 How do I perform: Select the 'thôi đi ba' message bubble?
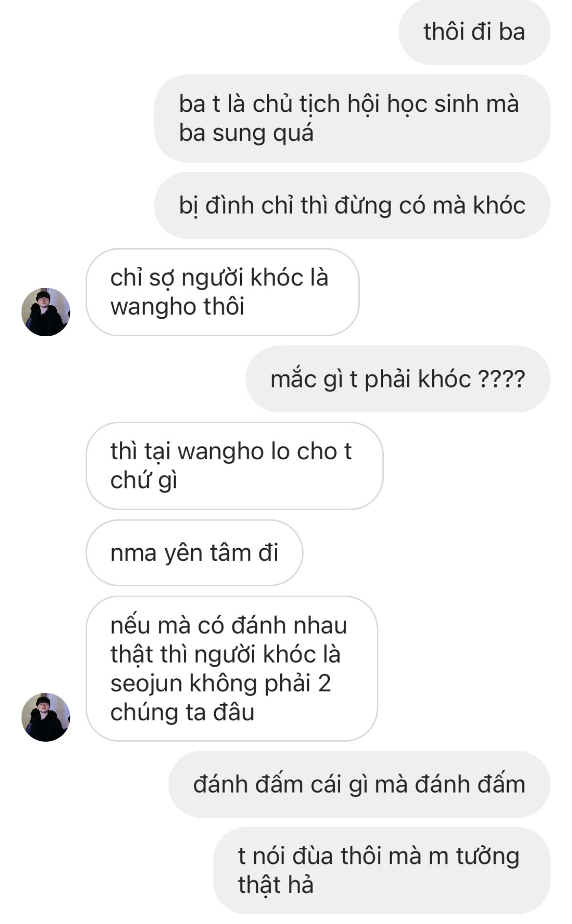(x=474, y=32)
